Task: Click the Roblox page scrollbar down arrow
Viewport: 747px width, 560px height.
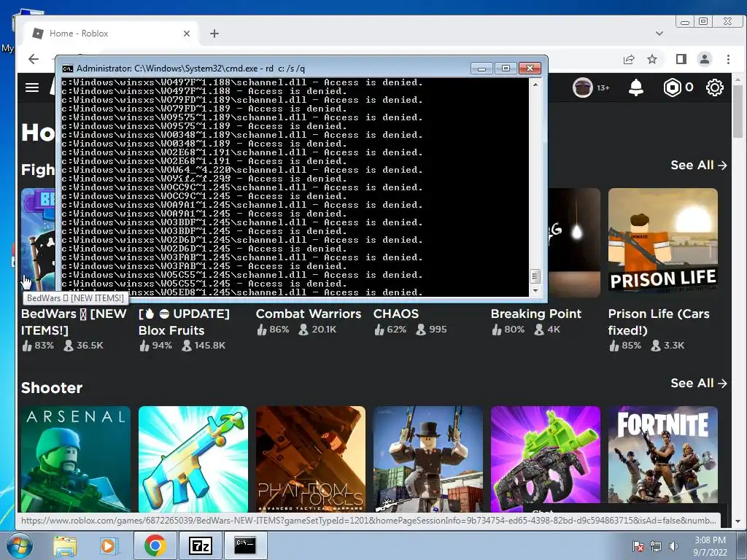Action: coord(738,521)
